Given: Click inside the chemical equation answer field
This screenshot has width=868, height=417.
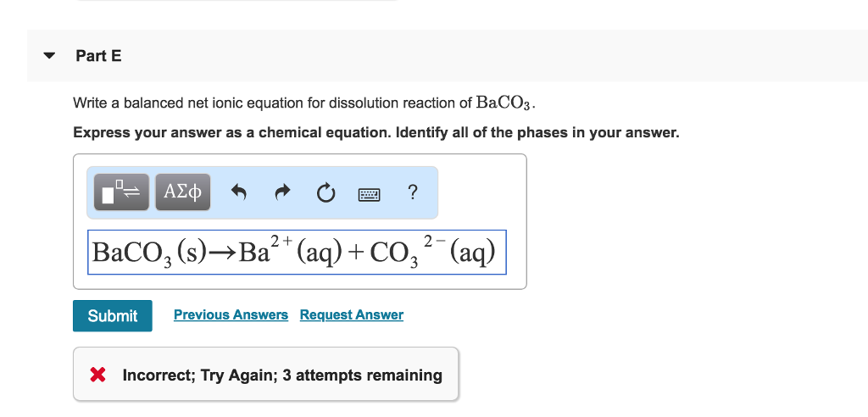Looking at the screenshot, I should pyautogui.click(x=297, y=252).
